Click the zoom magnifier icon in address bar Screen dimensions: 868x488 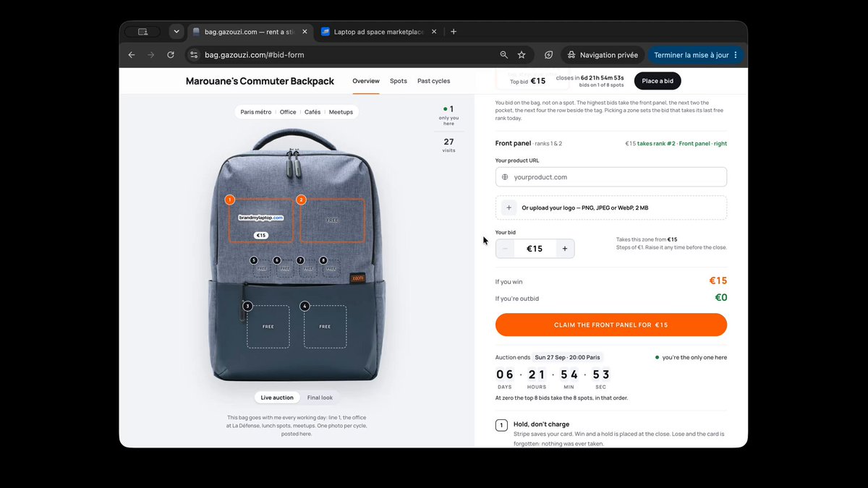pos(504,55)
